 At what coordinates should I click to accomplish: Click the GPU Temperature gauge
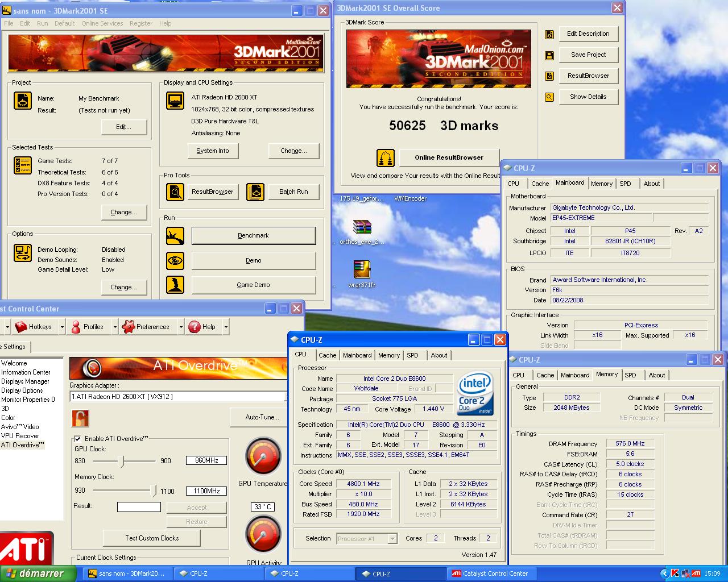point(263,456)
